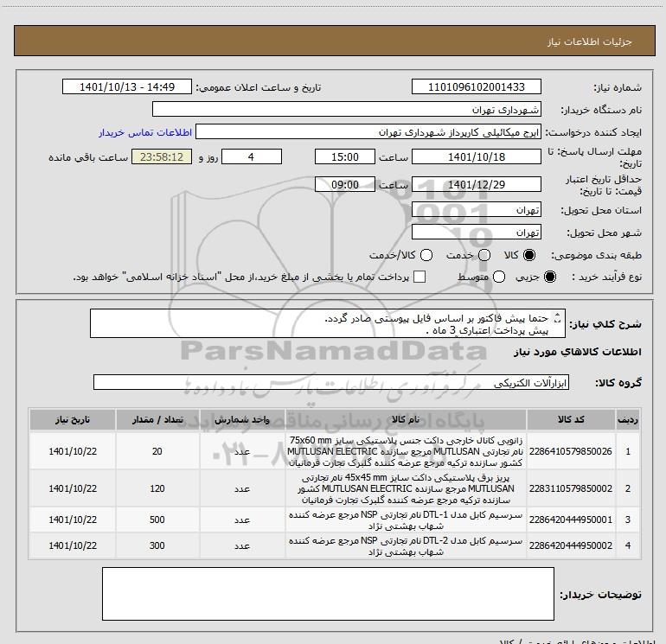
Task: Select the متوسط purchase type radio
Action: [x=499, y=277]
